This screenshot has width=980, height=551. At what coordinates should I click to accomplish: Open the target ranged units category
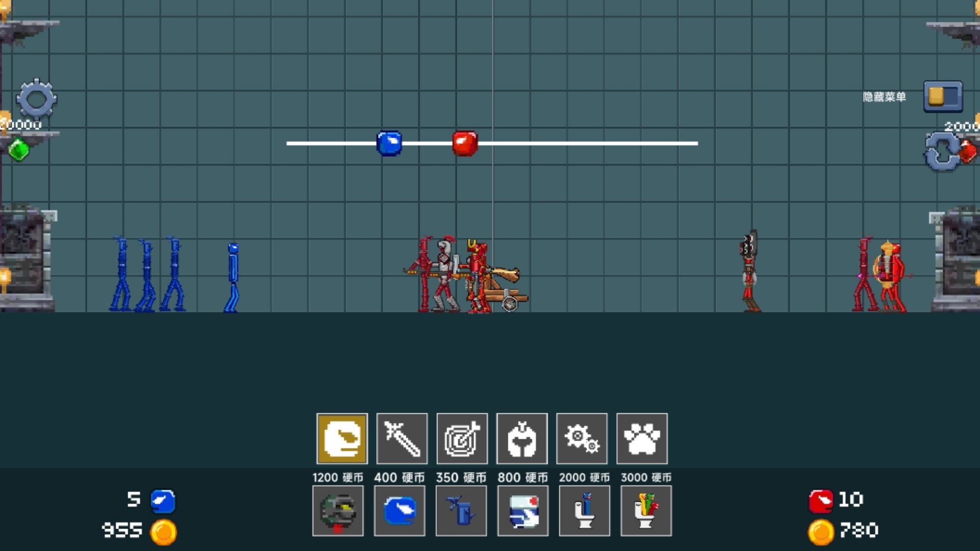(x=462, y=438)
